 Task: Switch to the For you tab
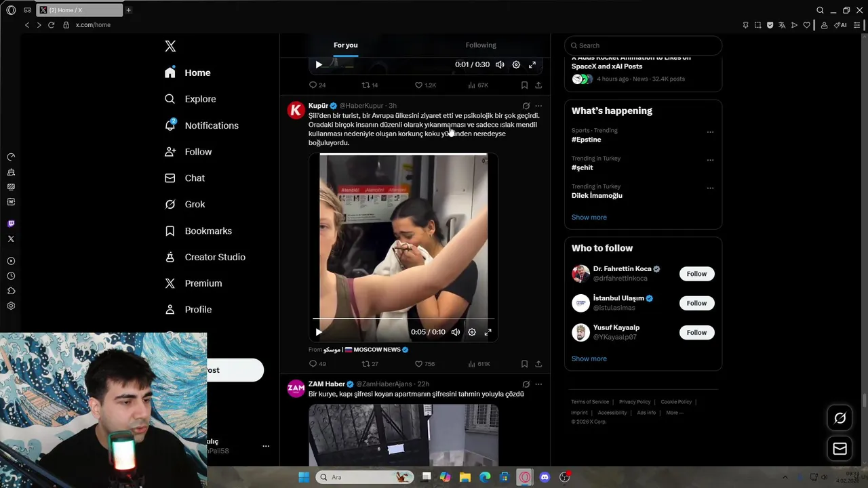[x=345, y=45]
